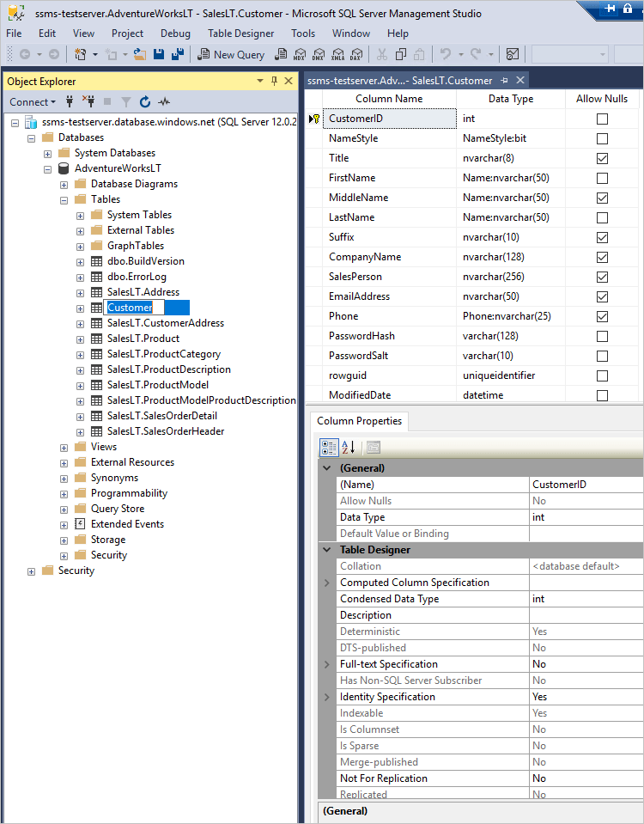Viewport: 644px width, 824px height.
Task: Click the Save disk icon
Action: (159, 54)
